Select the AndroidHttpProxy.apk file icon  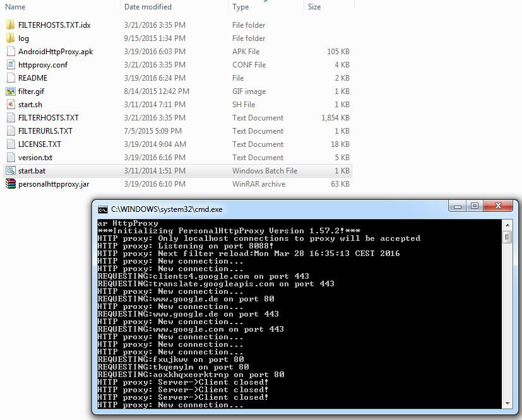tap(10, 52)
